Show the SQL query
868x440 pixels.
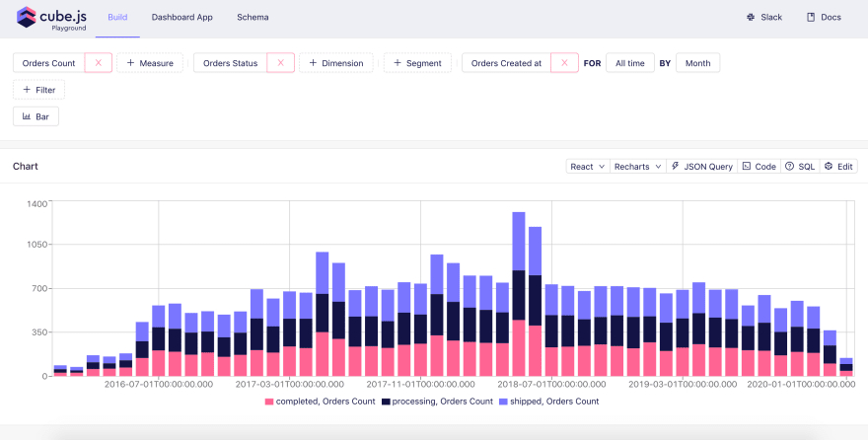[800, 167]
